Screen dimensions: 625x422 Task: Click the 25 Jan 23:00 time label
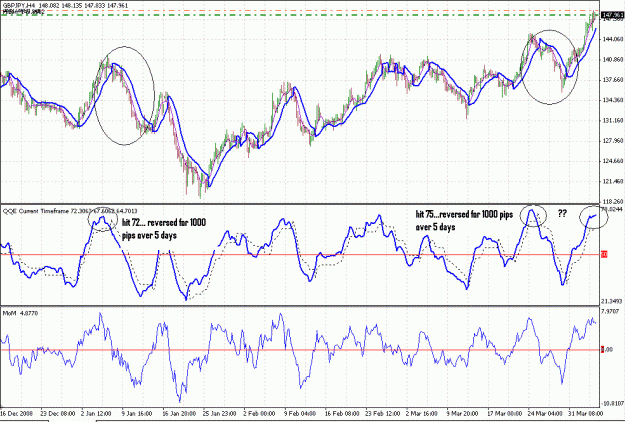point(220,413)
